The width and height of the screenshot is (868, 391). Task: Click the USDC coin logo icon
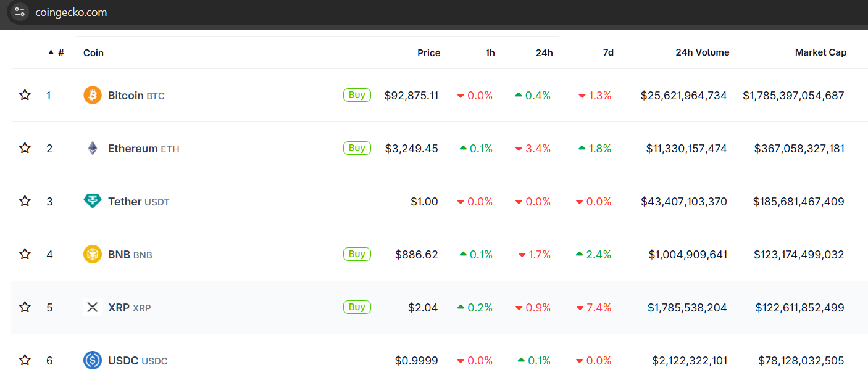point(93,360)
